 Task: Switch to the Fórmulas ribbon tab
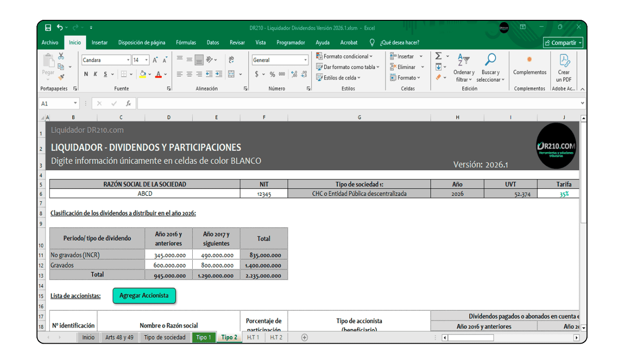click(x=185, y=42)
